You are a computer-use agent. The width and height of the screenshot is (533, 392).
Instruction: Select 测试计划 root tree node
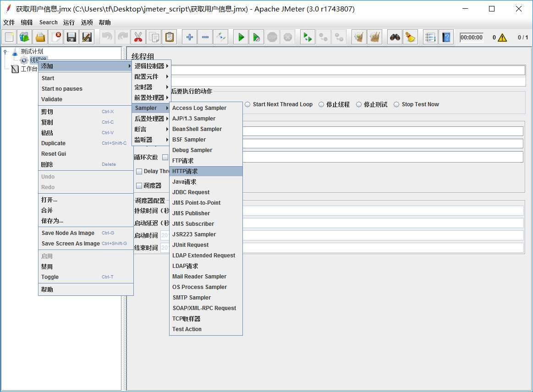coord(32,51)
